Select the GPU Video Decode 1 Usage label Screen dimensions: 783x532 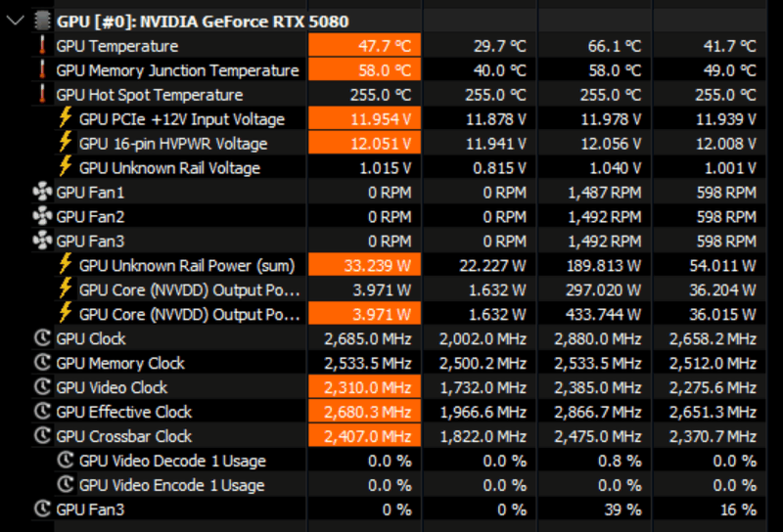tap(172, 462)
